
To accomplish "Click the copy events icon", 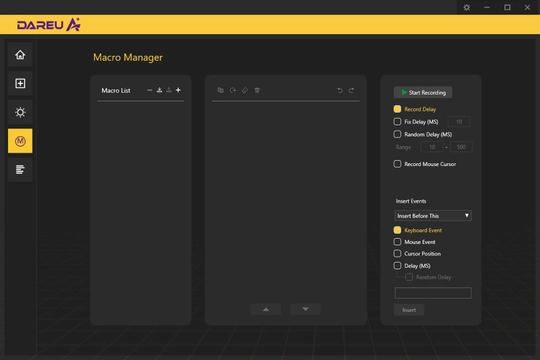I will click(220, 90).
